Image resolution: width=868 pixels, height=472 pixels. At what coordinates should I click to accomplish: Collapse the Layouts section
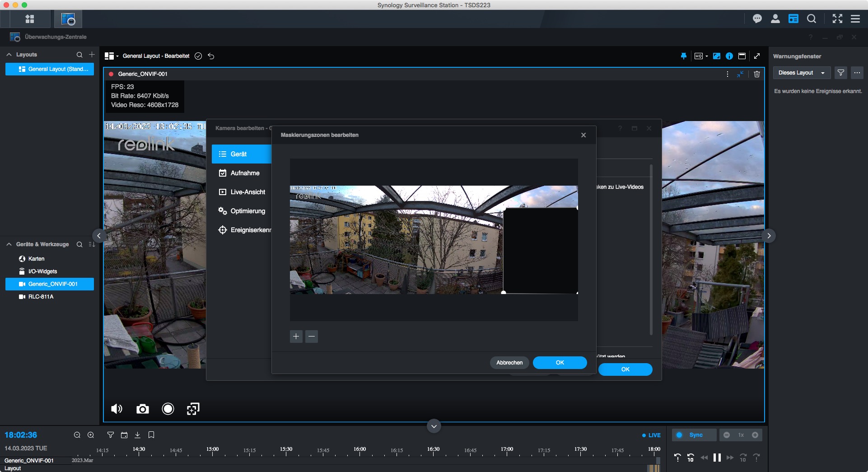(9, 55)
